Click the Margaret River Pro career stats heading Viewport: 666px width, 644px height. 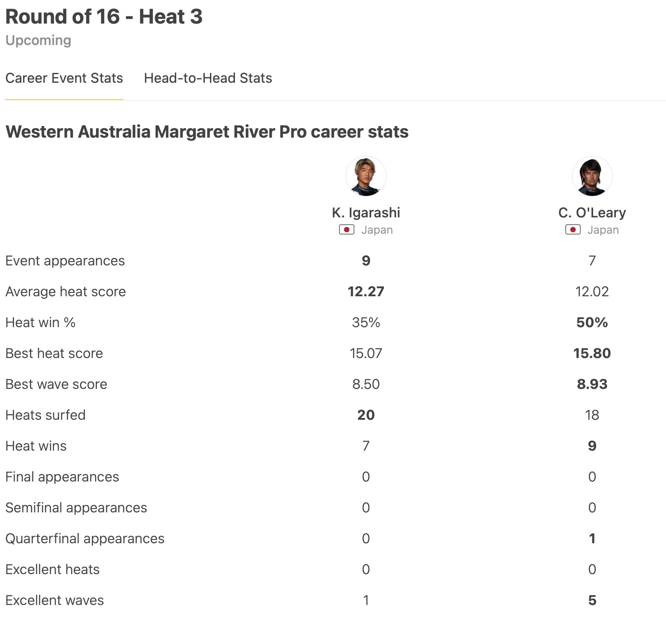[207, 132]
